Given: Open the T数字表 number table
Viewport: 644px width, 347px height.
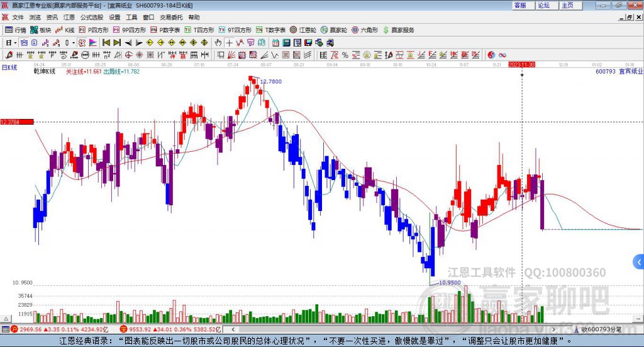Looking at the screenshot, I should [270, 30].
